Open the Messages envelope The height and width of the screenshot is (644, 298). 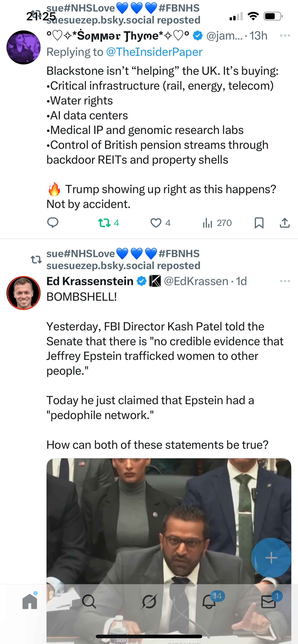point(268,601)
